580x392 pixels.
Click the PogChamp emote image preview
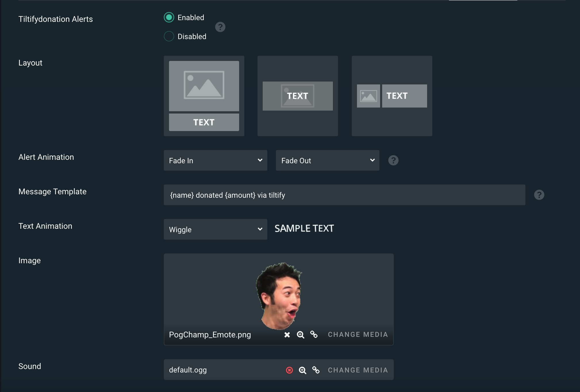[x=279, y=296]
